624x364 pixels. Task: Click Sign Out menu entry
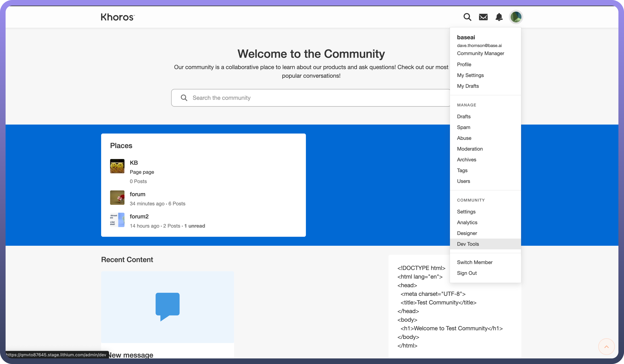466,273
